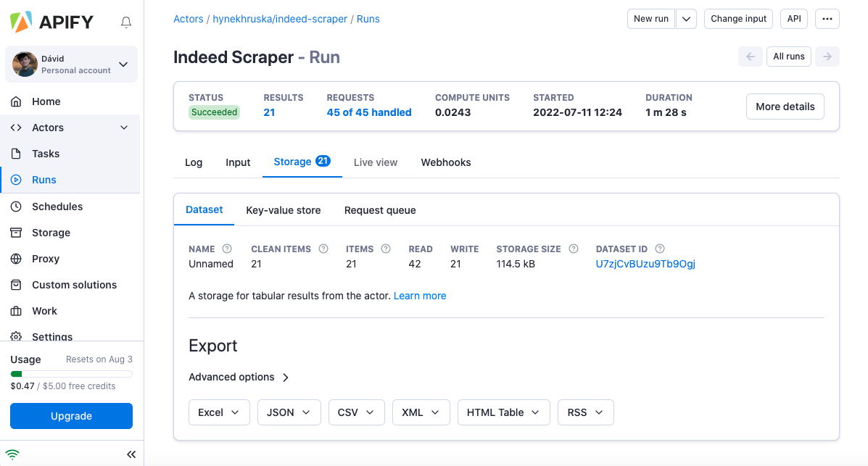This screenshot has width=868, height=466.
Task: Expand Advanced options
Action: (239, 377)
